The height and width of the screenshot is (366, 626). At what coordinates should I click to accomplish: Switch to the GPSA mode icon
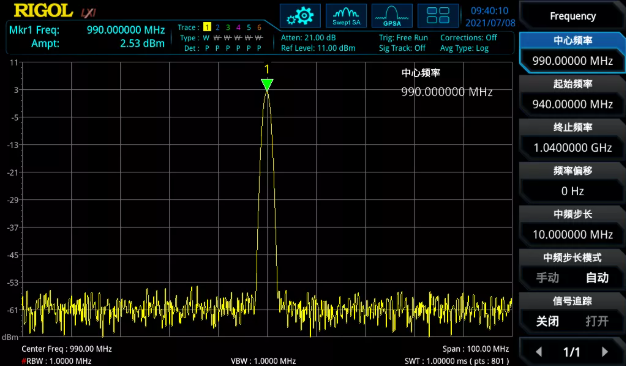coord(392,16)
